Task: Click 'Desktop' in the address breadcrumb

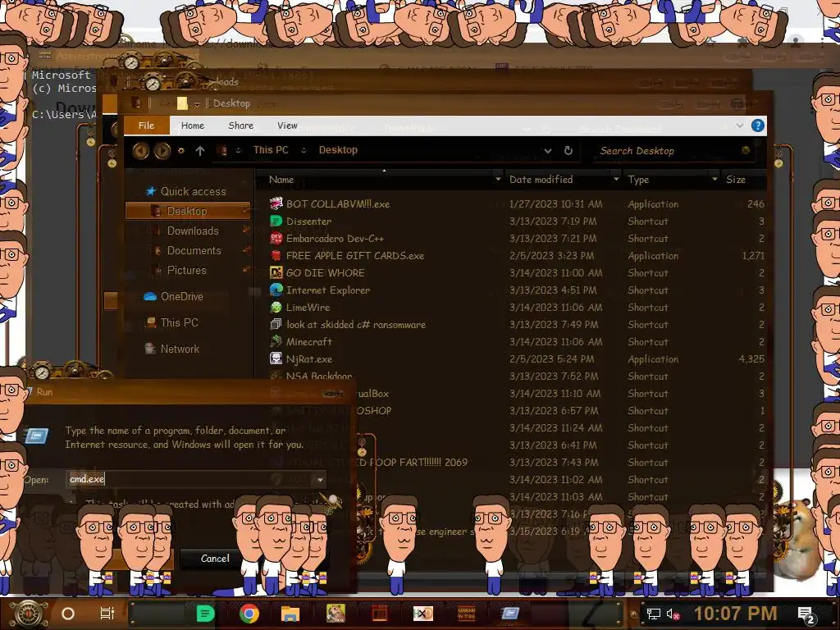Action: coord(338,150)
